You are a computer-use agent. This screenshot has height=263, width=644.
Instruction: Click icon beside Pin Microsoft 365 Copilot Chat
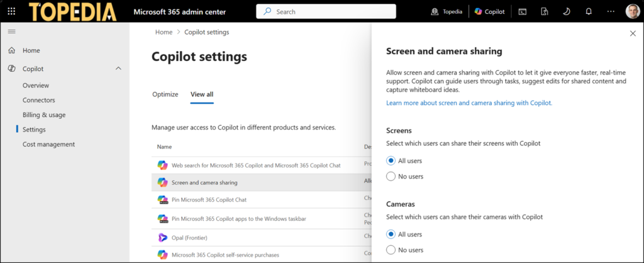162,199
